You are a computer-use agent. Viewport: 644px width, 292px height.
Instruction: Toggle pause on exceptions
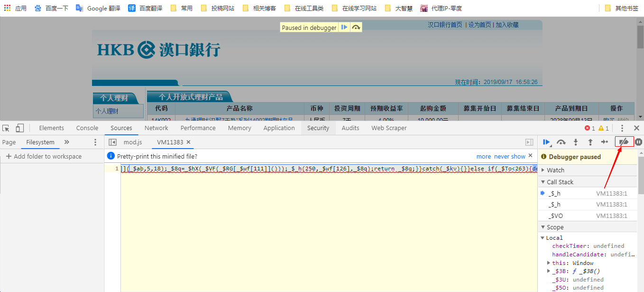tap(639, 142)
